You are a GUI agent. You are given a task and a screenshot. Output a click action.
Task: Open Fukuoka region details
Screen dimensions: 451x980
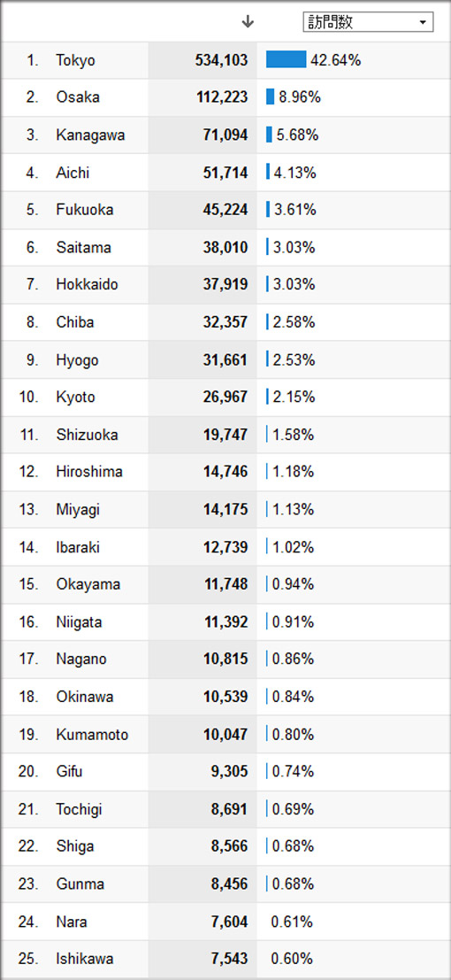pyautogui.click(x=84, y=210)
